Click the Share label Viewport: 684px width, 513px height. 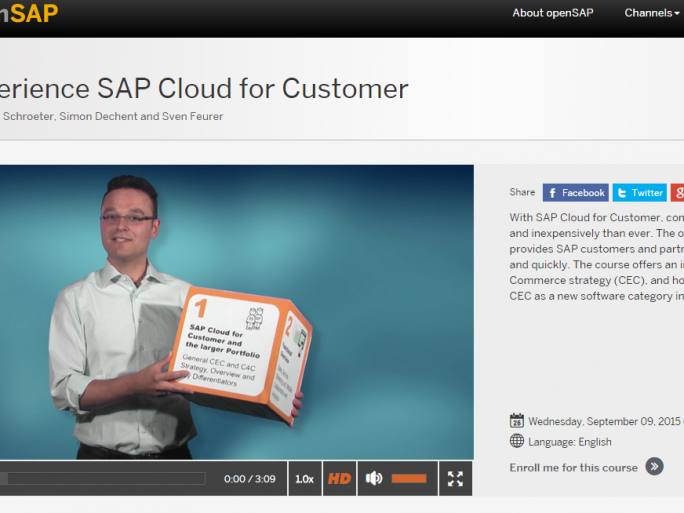click(522, 192)
